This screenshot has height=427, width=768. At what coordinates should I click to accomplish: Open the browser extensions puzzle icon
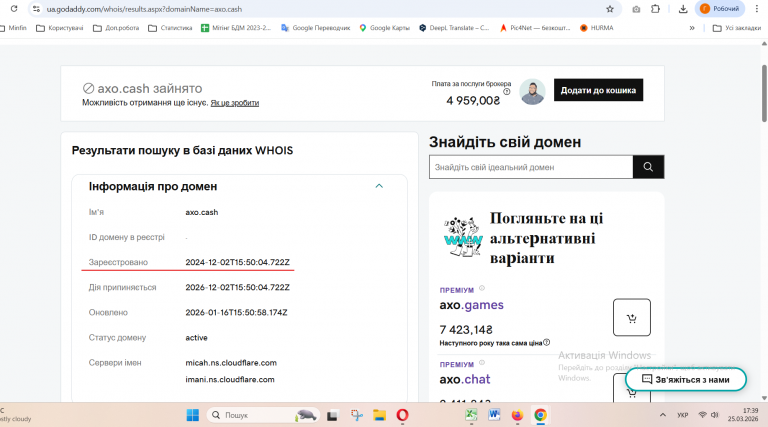tap(655, 9)
